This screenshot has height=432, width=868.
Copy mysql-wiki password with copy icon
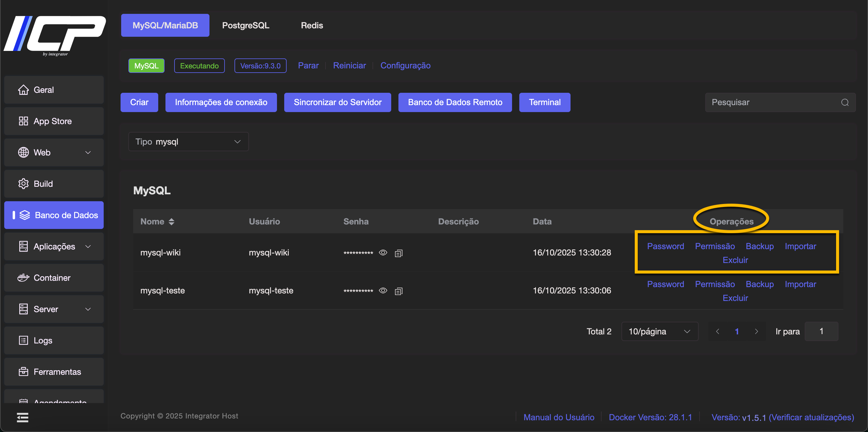pos(399,253)
